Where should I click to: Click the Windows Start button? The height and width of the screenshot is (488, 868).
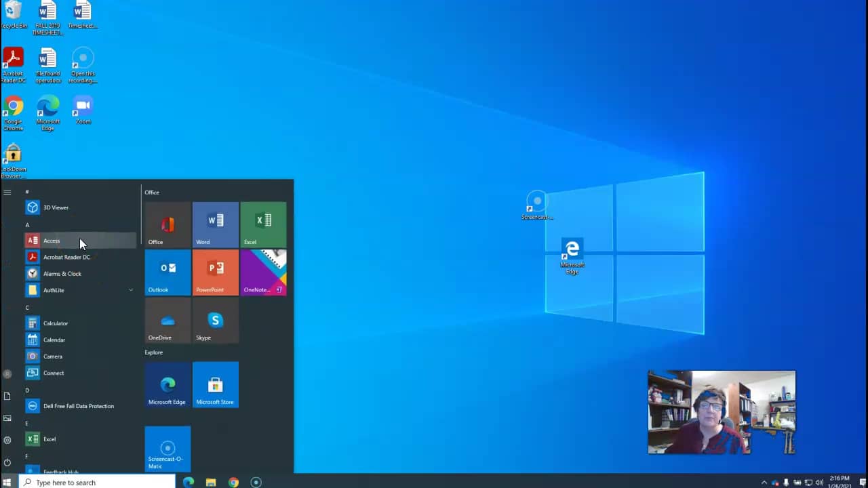click(7, 482)
